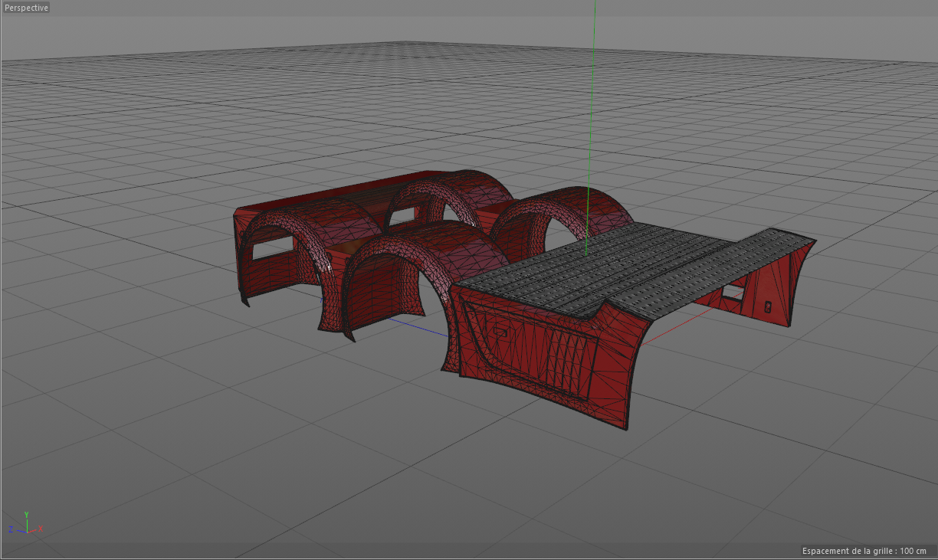This screenshot has width=938, height=560.
Task: Click the Perspective viewport label
Action: pos(26,8)
